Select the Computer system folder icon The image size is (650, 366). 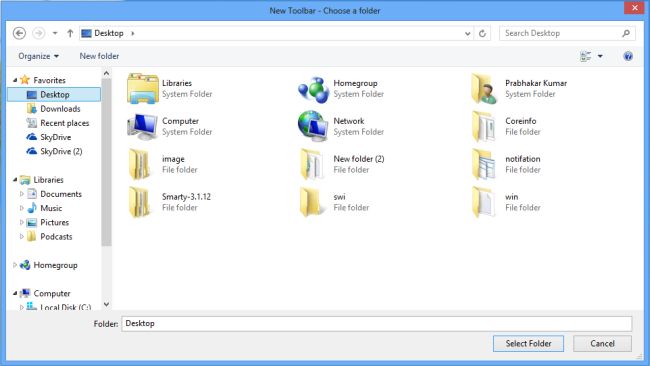(x=142, y=126)
